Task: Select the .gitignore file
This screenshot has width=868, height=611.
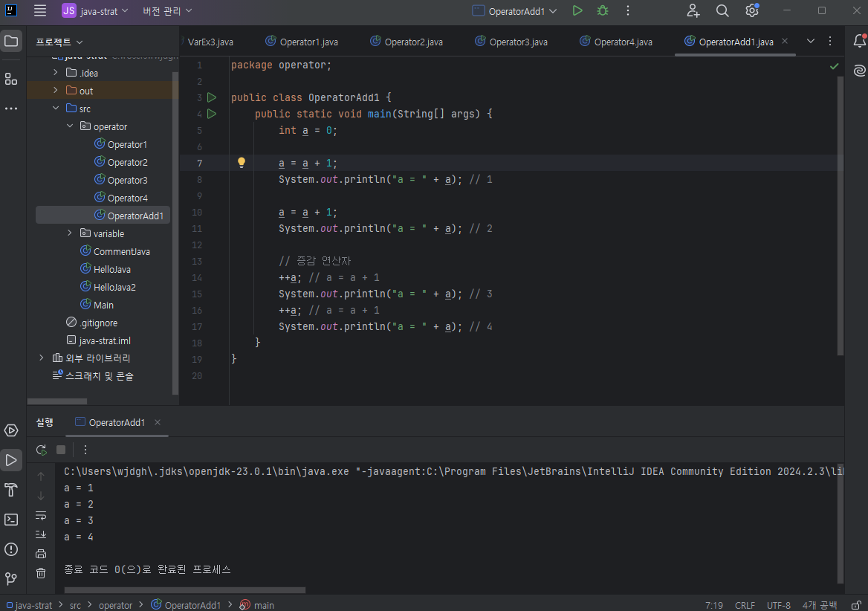Action: pos(98,323)
